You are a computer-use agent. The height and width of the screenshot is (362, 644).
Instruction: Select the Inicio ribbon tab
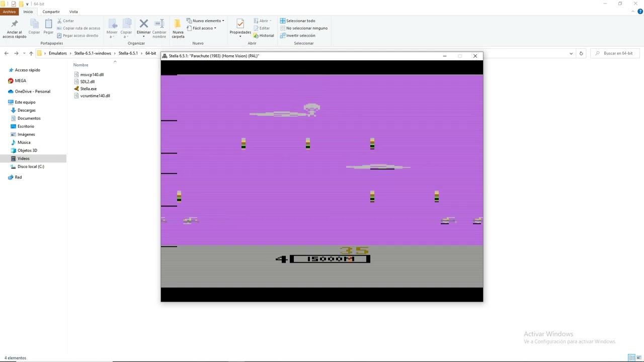28,12
